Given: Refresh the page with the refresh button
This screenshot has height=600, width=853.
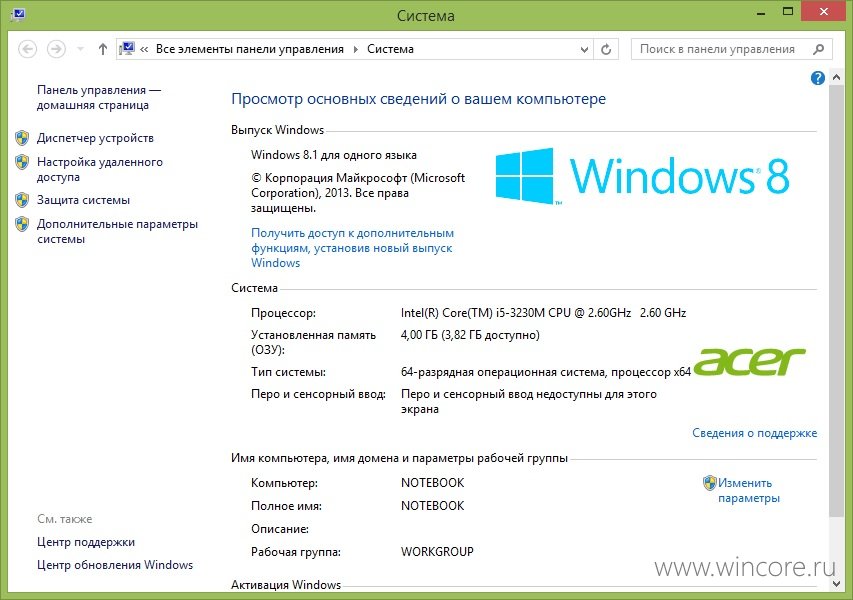Looking at the screenshot, I should [606, 50].
